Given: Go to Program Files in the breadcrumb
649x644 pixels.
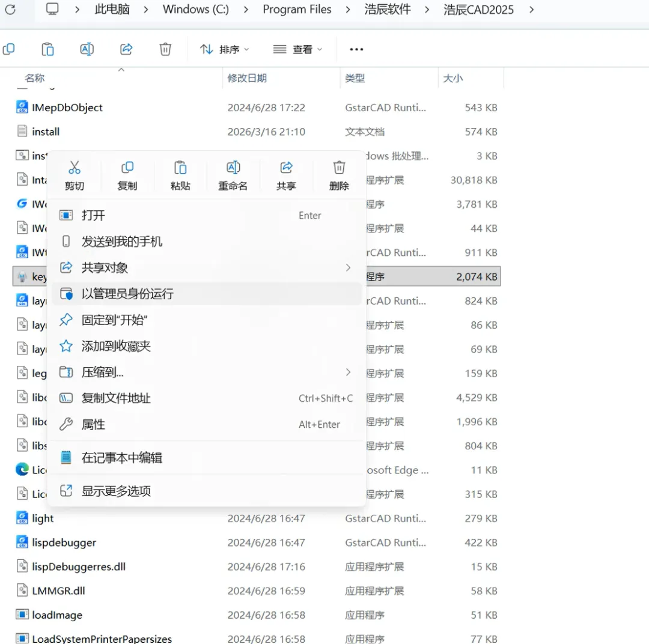Looking at the screenshot, I should tap(297, 9).
